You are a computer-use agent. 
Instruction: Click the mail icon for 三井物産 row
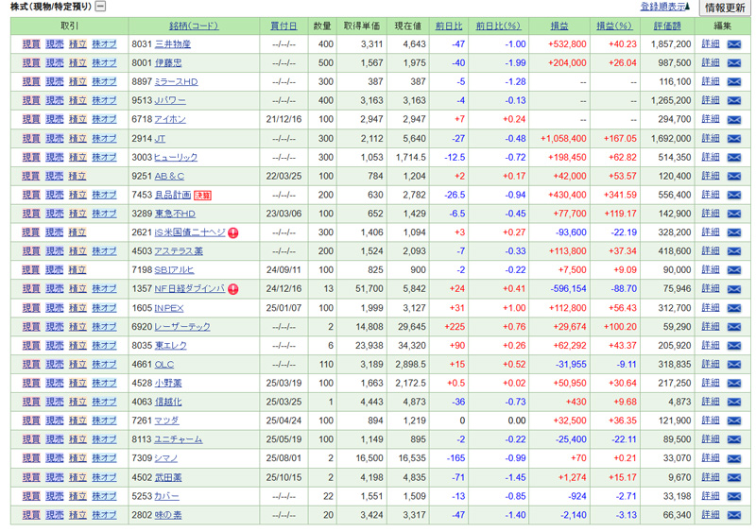733,44
